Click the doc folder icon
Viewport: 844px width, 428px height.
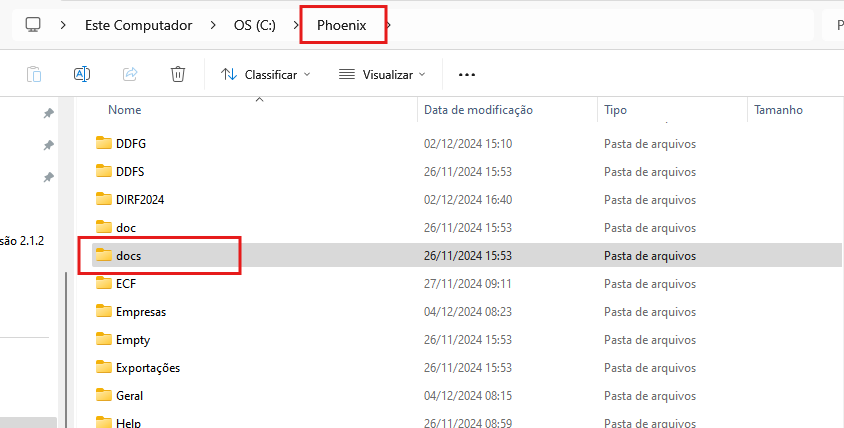[104, 227]
